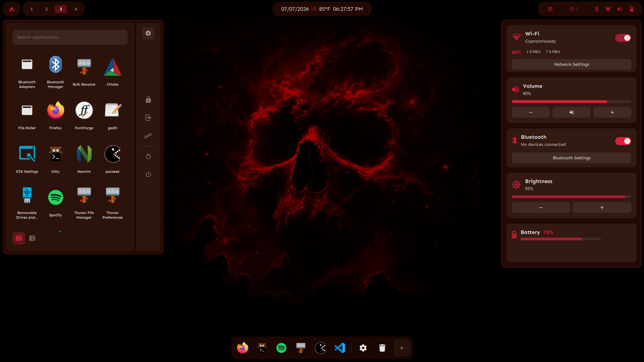Click Wi-Fi icon in top bar
This screenshot has width=644, height=362.
click(608, 9)
